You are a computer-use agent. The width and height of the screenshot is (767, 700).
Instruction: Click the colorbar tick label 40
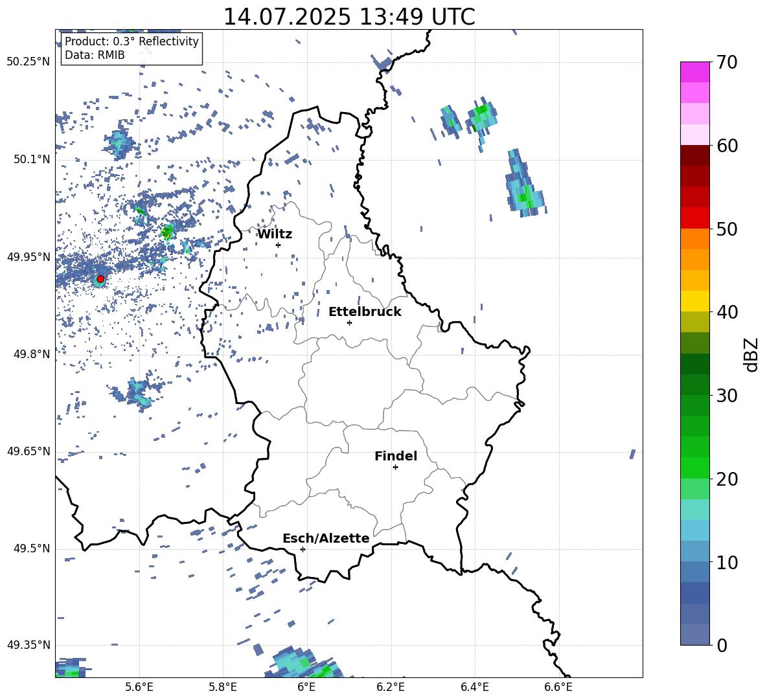pos(726,312)
